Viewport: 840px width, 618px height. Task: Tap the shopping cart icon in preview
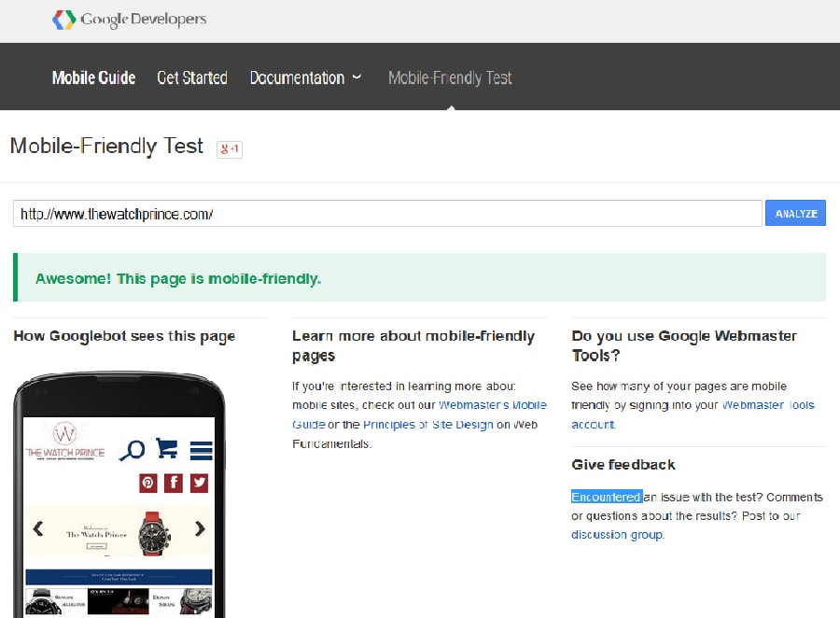pyautogui.click(x=167, y=449)
